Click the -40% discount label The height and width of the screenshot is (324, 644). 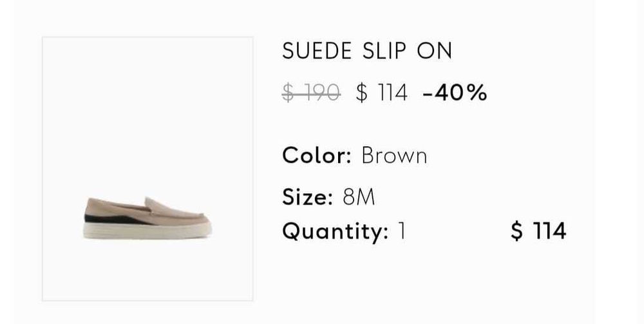coord(455,93)
